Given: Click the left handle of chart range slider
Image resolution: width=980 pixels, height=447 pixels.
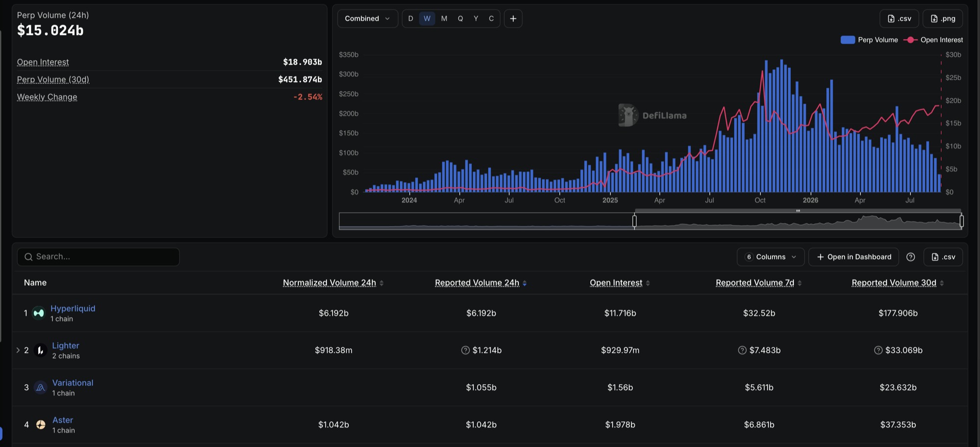Looking at the screenshot, I should [x=635, y=221].
